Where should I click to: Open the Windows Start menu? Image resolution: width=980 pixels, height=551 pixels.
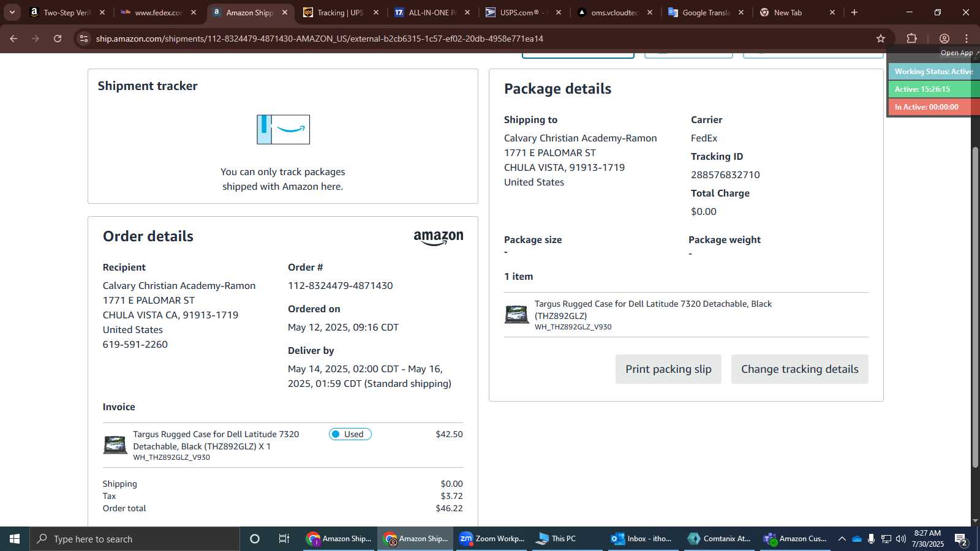[15, 539]
